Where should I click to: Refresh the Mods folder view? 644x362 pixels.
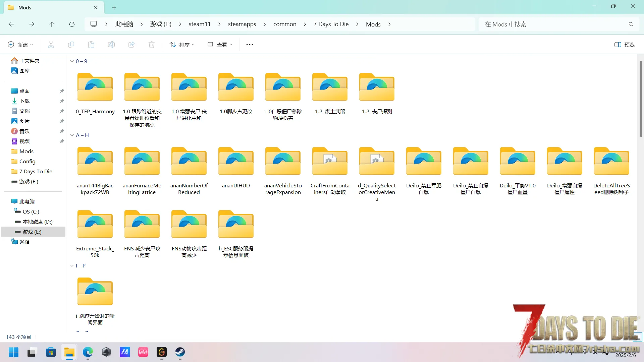click(x=72, y=24)
